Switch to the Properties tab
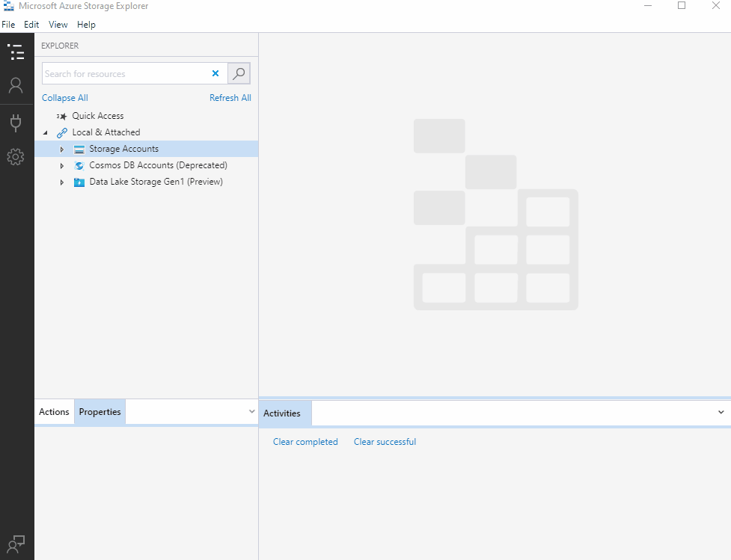The height and width of the screenshot is (560, 731). 100,412
